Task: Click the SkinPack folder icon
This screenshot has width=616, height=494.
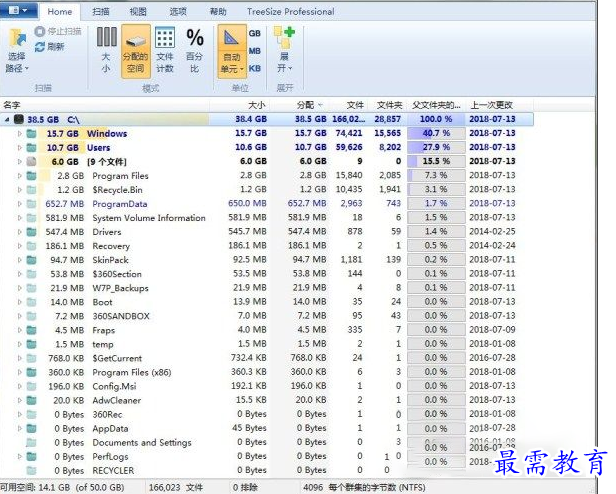Action: point(31,260)
